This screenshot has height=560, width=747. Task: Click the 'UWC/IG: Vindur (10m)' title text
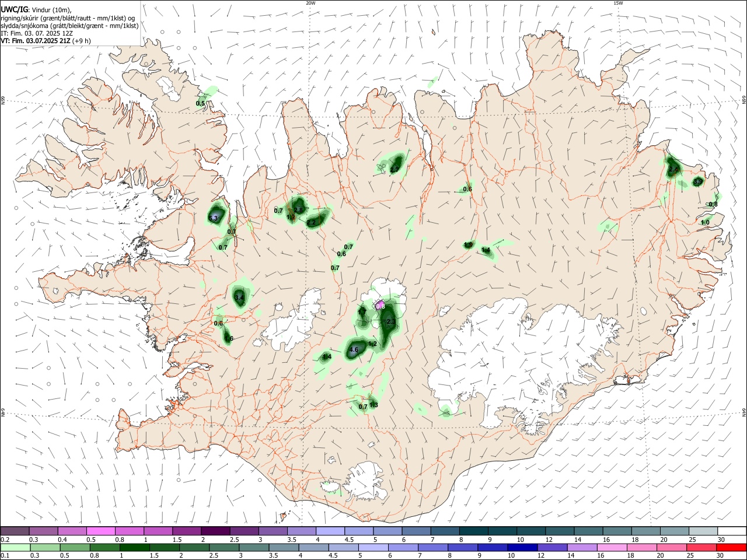[x=36, y=9]
